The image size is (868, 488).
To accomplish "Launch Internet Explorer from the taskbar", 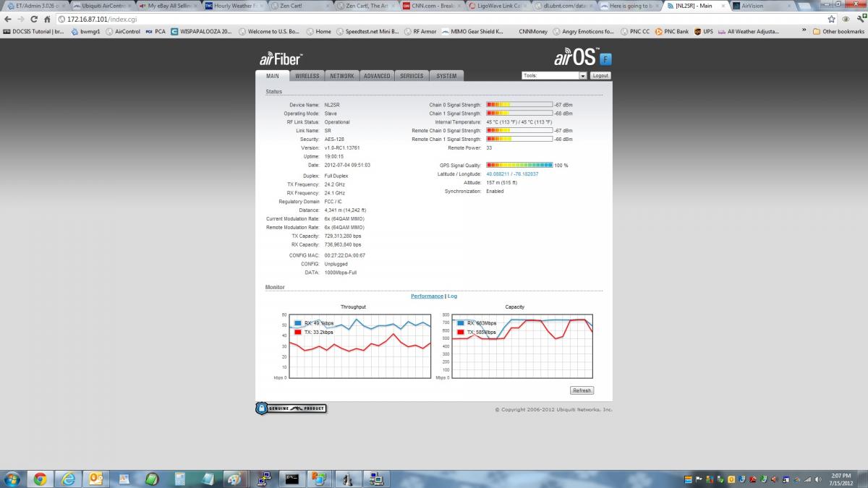I will pyautogui.click(x=68, y=478).
